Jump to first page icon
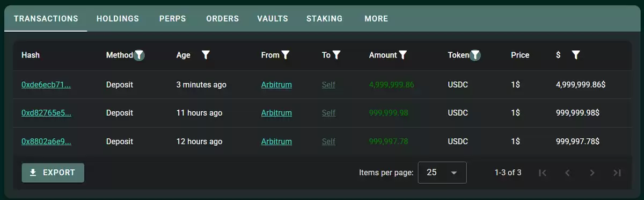 coord(543,173)
